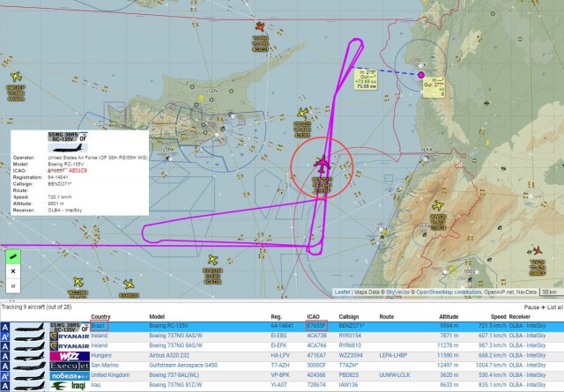Click the ExecuJet operator logo in the list
The width and height of the screenshot is (564, 392).
[x=70, y=366]
